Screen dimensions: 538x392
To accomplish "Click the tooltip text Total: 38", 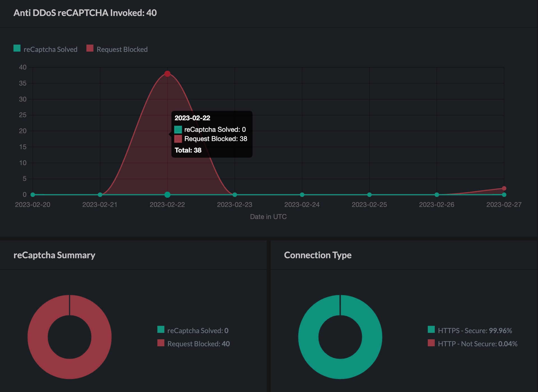I will coord(188,150).
